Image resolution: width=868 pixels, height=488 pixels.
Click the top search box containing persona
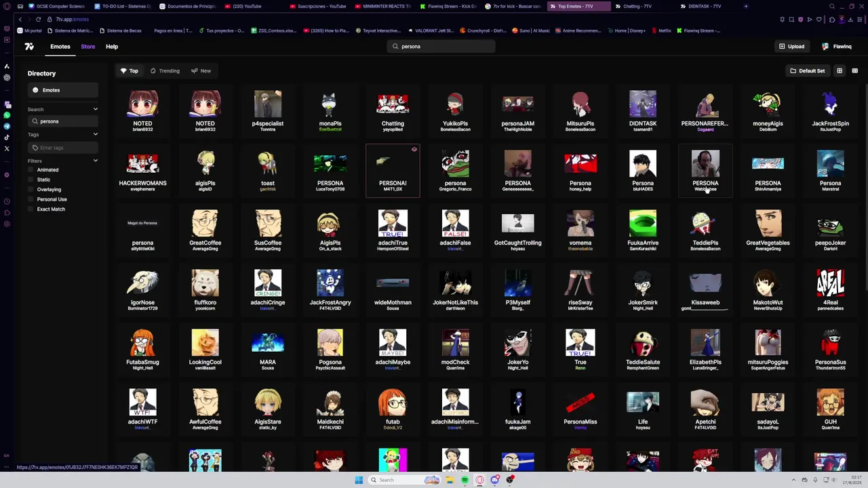click(x=441, y=47)
